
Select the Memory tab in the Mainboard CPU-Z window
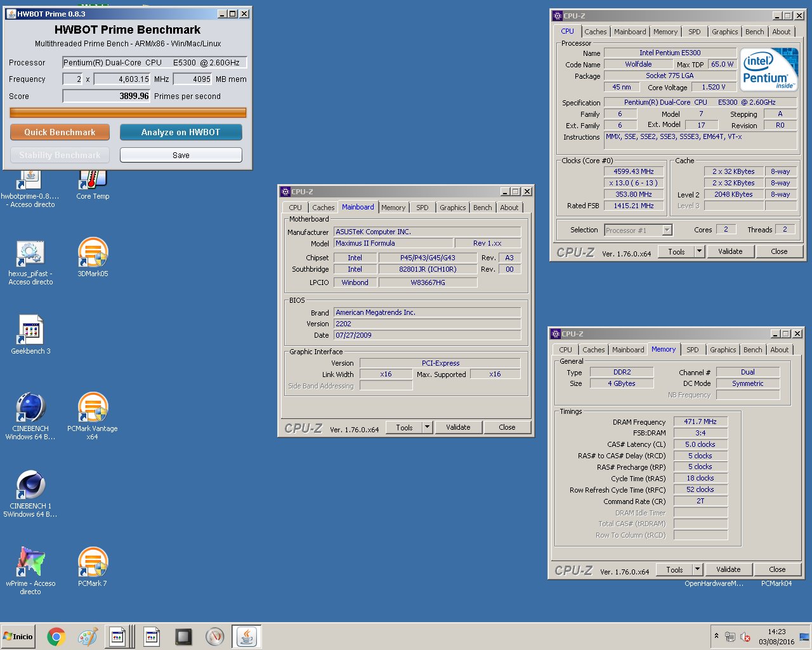point(393,208)
